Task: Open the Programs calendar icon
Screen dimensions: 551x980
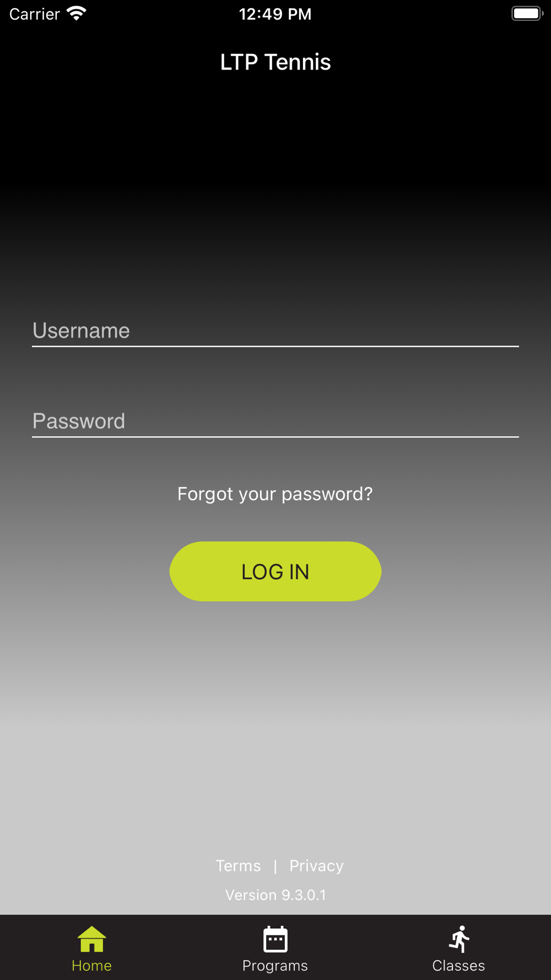Action: click(x=275, y=939)
